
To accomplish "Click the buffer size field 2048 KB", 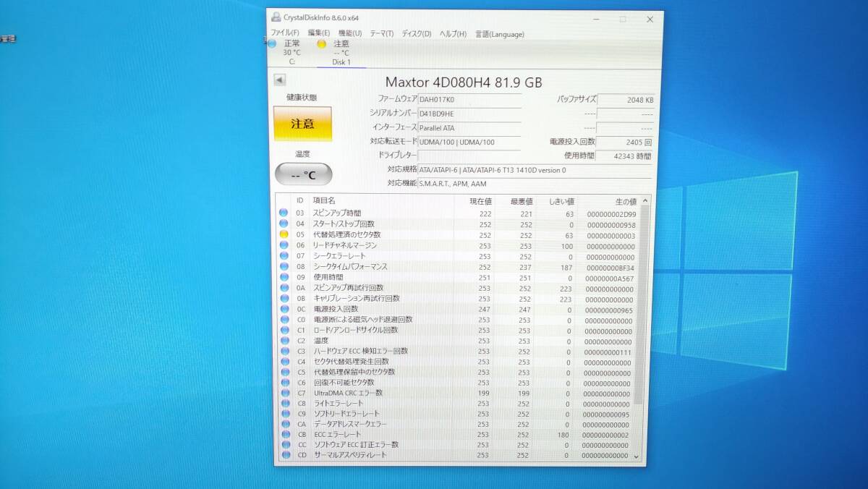I will tap(626, 100).
